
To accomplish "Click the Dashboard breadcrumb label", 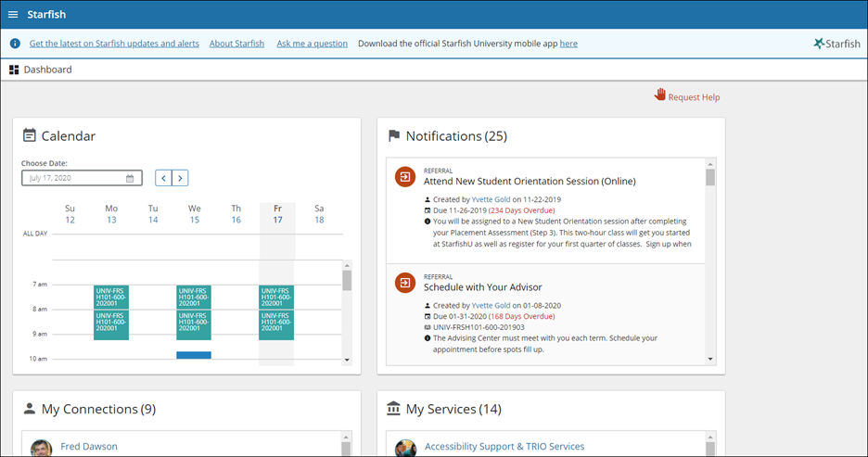I will 47,70.
